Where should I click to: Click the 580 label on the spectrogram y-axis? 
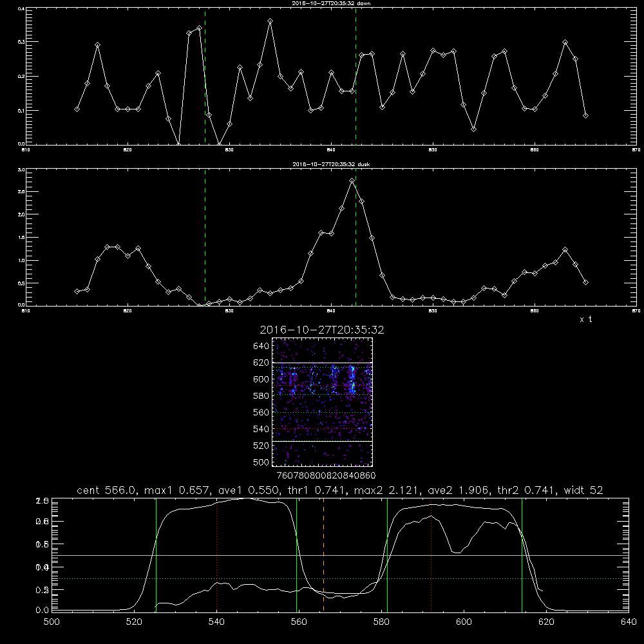point(261,396)
